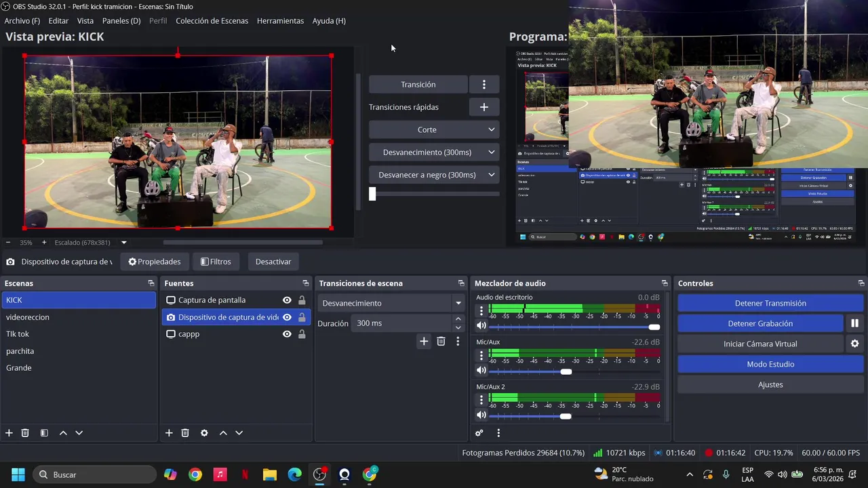Open Vista menu
Image resolution: width=868 pixels, height=488 pixels.
click(x=85, y=21)
